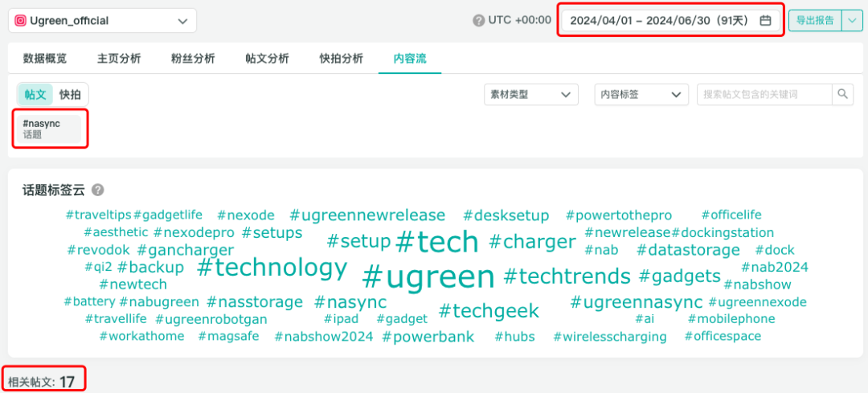Click the #setup hashtag
Screen dimensions: 868x393
(358, 241)
